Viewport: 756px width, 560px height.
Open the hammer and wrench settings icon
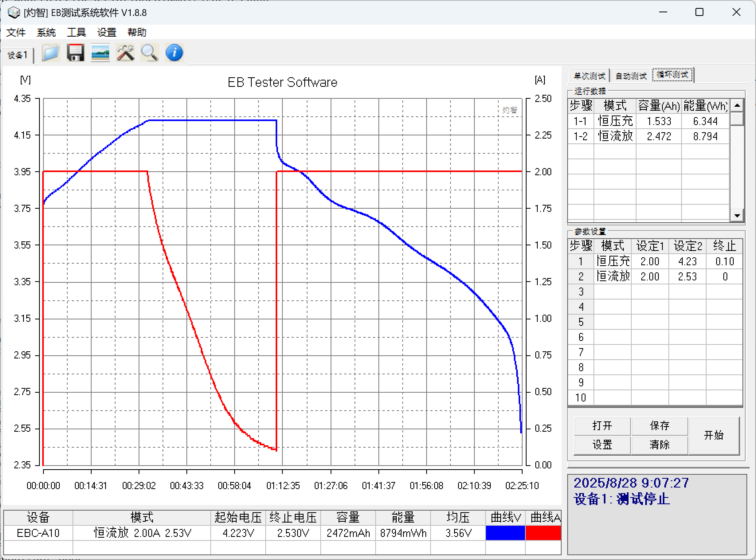[125, 53]
